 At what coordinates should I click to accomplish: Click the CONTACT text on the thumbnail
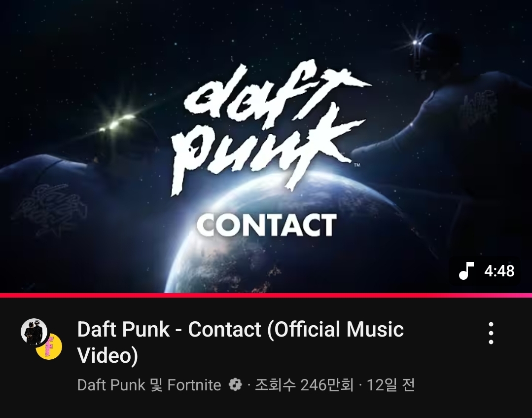[267, 225]
